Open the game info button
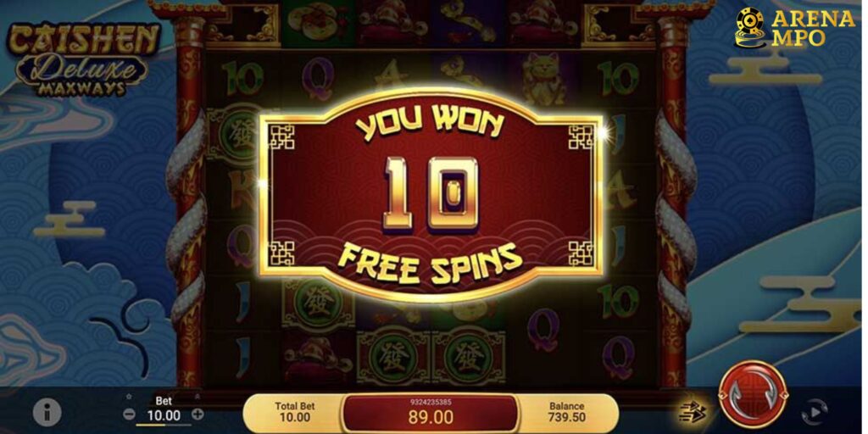The image size is (868, 434). (x=47, y=413)
